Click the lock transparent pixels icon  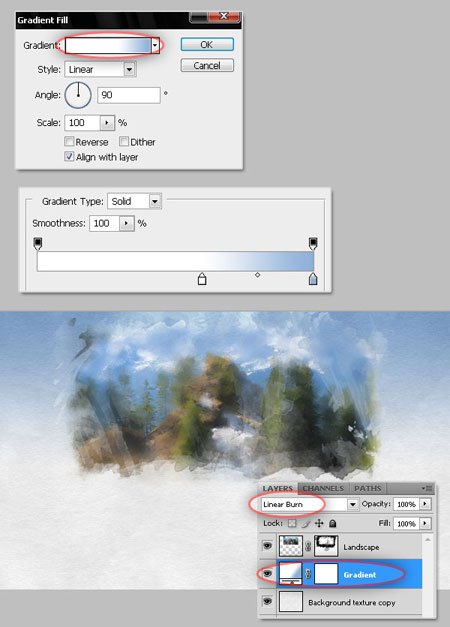(x=292, y=523)
